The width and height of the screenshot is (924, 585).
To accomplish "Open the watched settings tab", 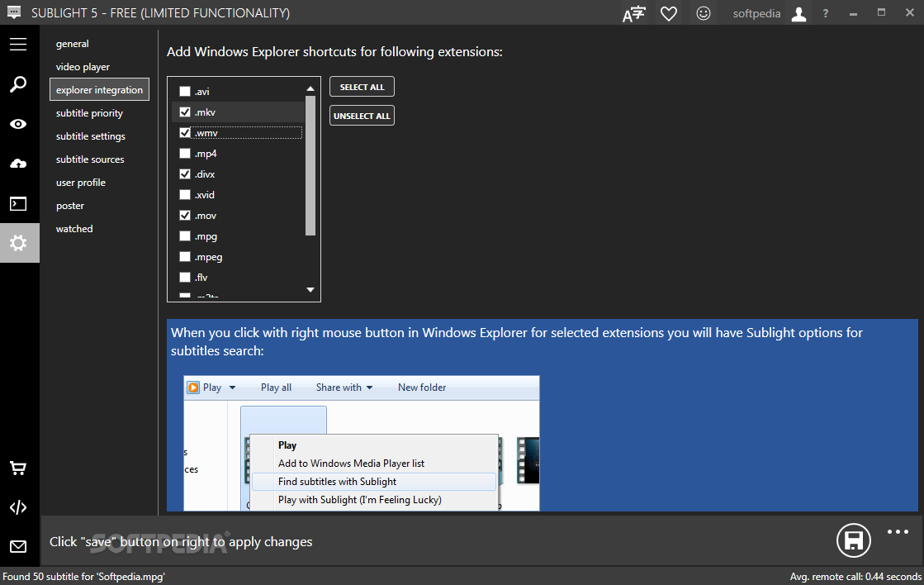I will tap(74, 229).
